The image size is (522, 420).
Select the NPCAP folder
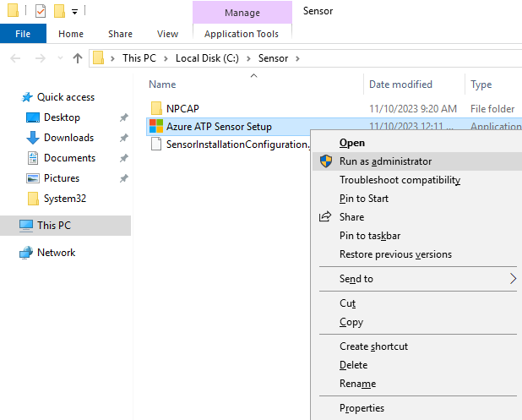click(x=182, y=109)
